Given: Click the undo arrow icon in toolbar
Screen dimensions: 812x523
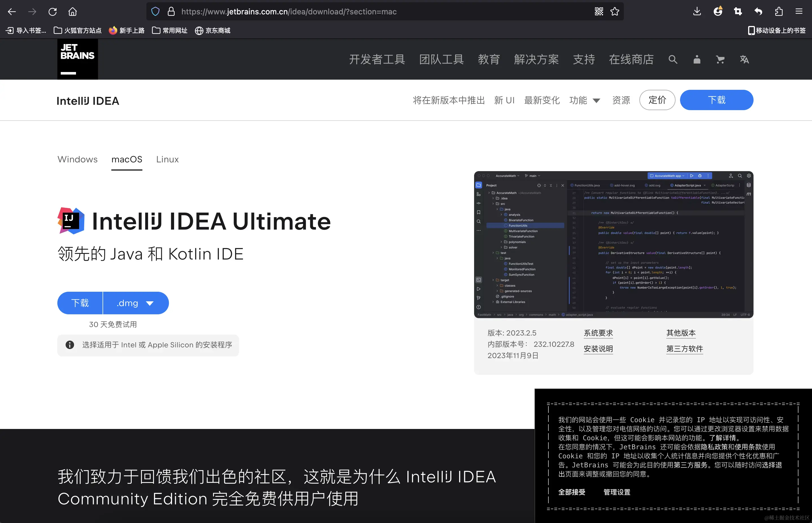Looking at the screenshot, I should pos(758,12).
